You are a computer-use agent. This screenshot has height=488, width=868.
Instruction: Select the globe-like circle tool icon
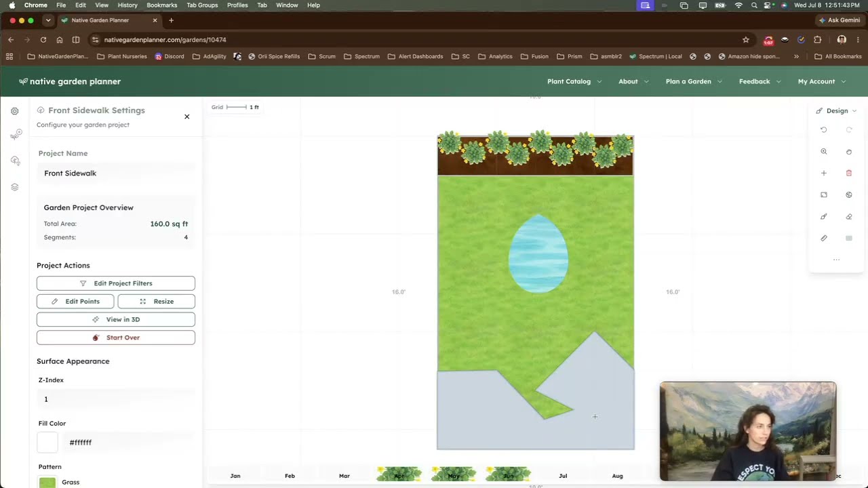pos(849,195)
